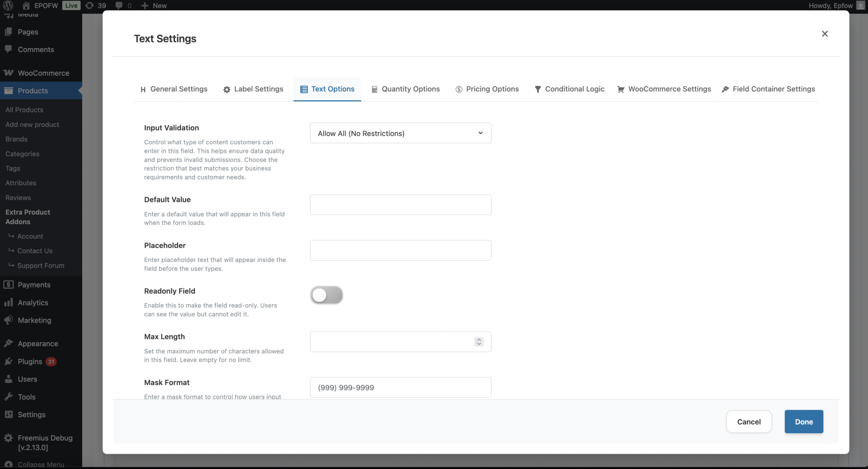The image size is (868, 469).
Task: Open Payments from the sidebar icon
Action: tap(8, 285)
